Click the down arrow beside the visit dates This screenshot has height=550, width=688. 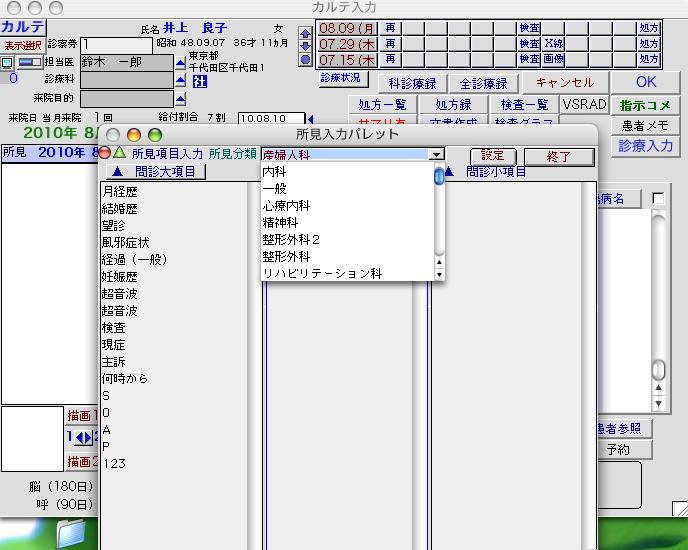pos(305,46)
